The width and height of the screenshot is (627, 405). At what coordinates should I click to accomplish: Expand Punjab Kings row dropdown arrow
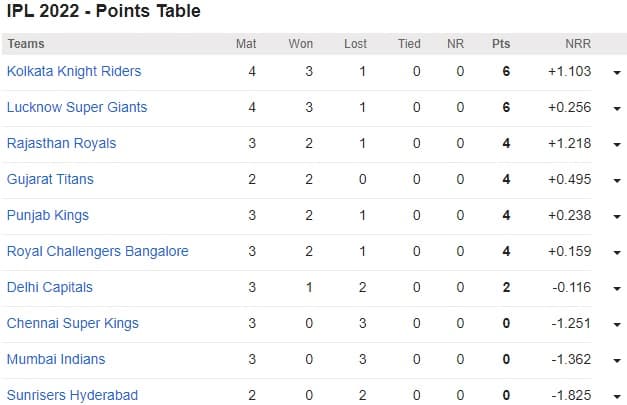pos(616,217)
